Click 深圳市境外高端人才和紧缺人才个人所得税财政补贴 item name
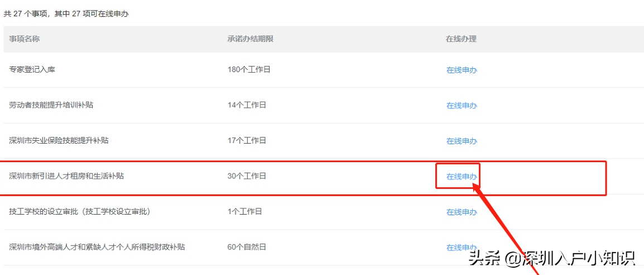The image size is (644, 275). click(x=97, y=247)
